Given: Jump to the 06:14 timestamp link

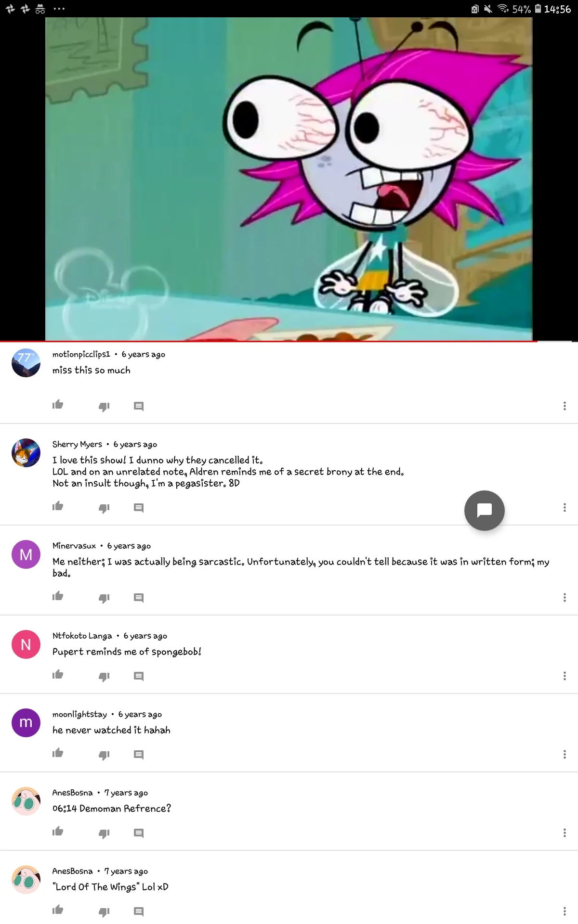Looking at the screenshot, I should click(65, 808).
